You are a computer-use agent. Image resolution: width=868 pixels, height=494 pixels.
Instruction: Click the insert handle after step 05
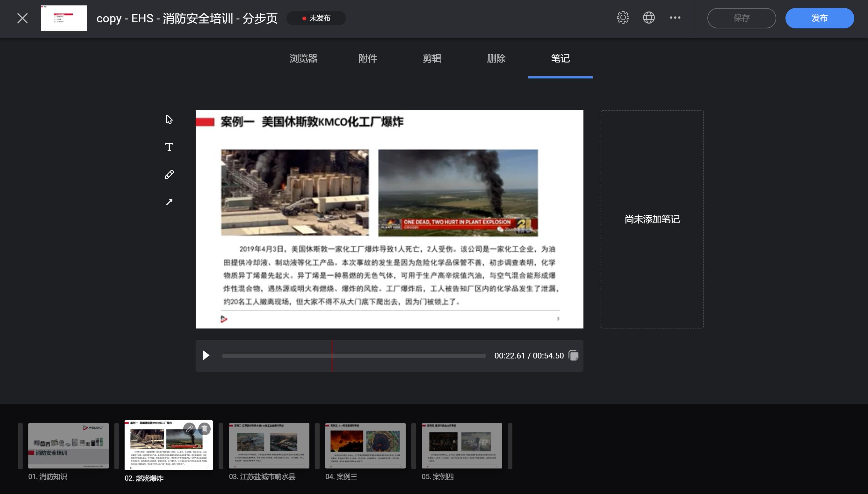click(x=510, y=446)
